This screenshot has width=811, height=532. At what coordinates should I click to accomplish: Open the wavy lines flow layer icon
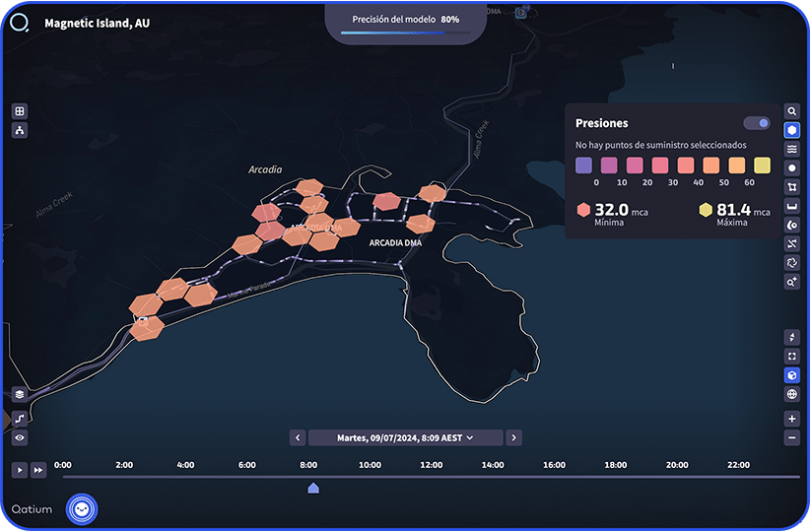pyautogui.click(x=791, y=149)
